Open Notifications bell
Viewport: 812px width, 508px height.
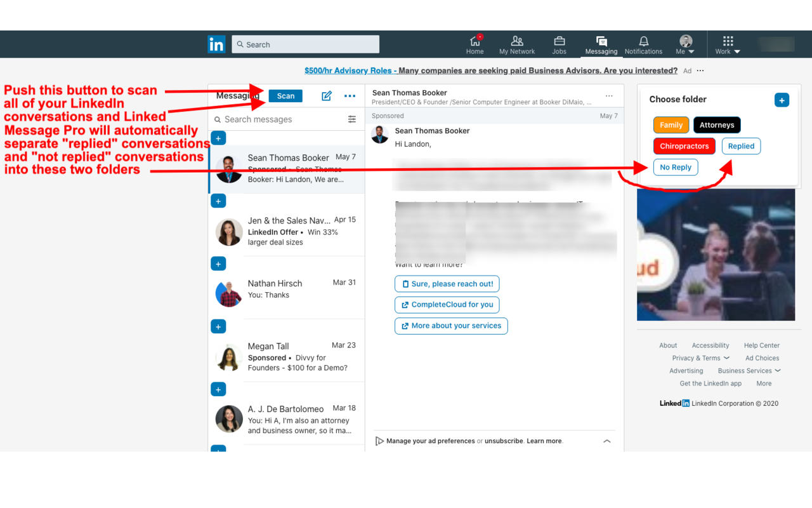[643, 44]
